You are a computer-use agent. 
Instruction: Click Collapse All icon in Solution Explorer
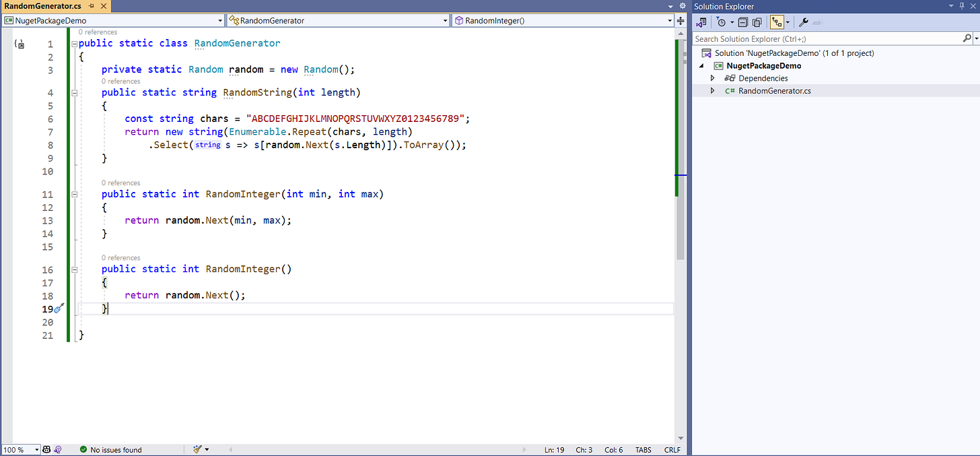coord(743,22)
